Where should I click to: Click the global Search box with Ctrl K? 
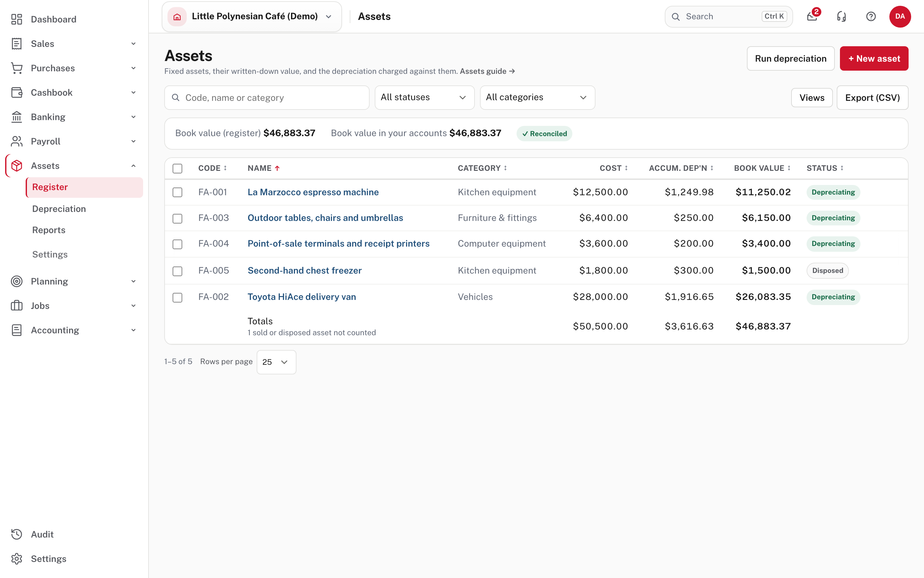tap(729, 16)
